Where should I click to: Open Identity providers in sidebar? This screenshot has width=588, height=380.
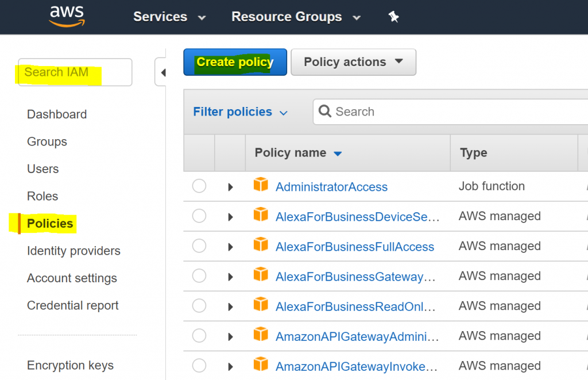coord(73,251)
